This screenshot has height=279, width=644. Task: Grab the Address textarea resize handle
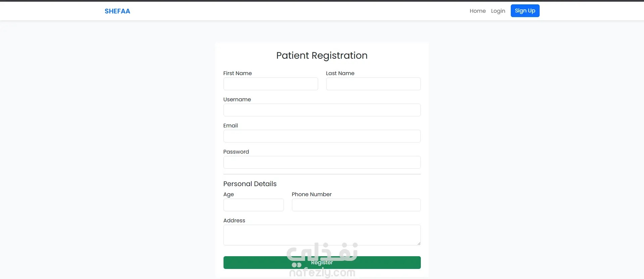point(418,243)
